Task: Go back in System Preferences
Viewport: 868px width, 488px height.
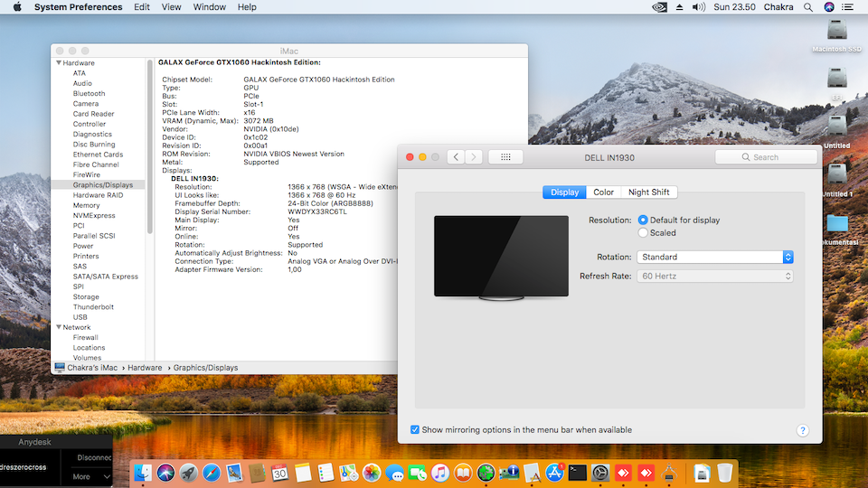Action: pyautogui.click(x=456, y=157)
